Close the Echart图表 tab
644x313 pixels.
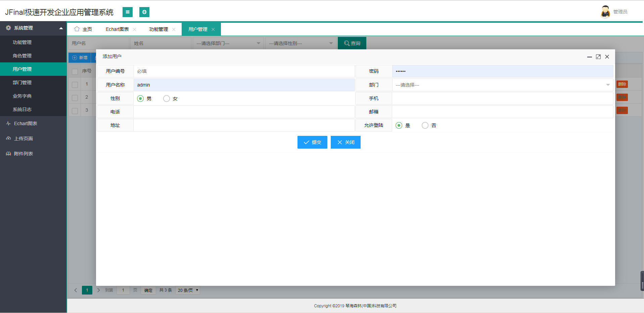click(135, 29)
